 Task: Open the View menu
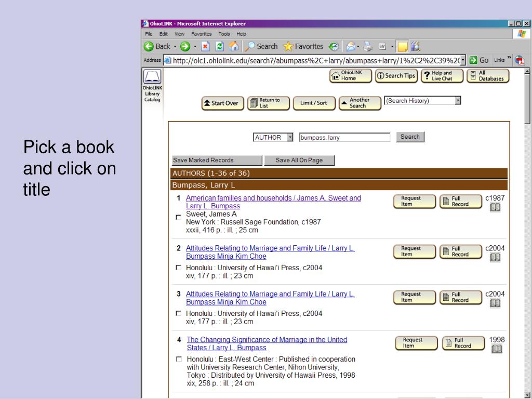pos(179,34)
